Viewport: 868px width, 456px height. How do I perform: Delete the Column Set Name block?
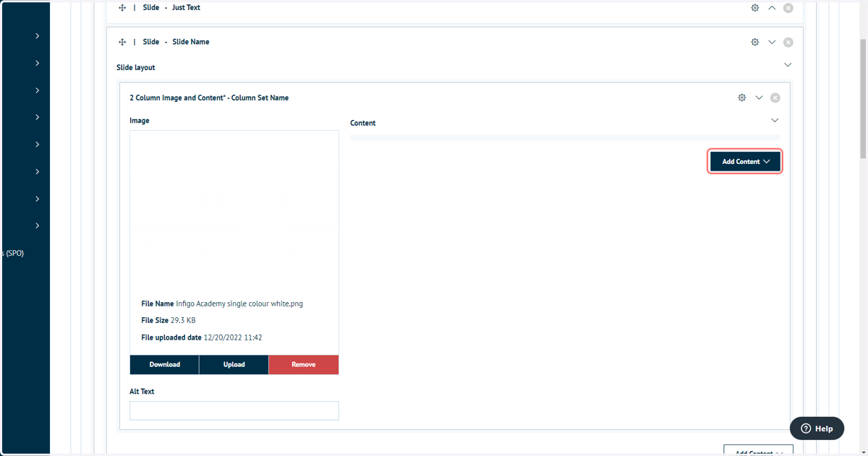pyautogui.click(x=775, y=98)
